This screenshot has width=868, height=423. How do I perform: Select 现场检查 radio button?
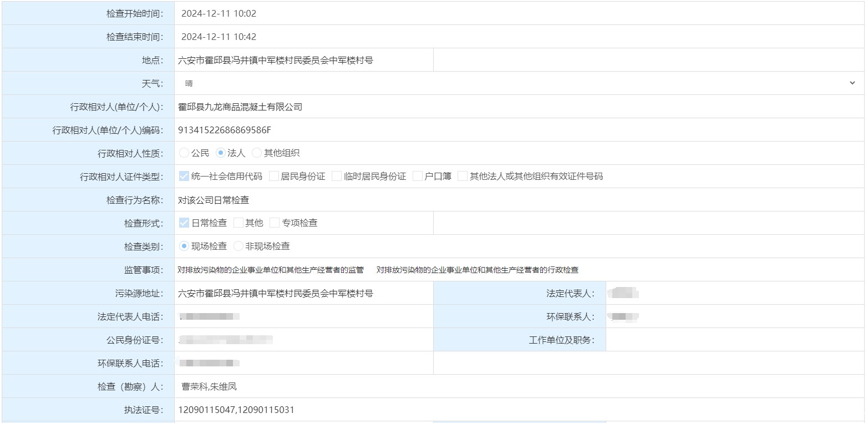pos(184,246)
